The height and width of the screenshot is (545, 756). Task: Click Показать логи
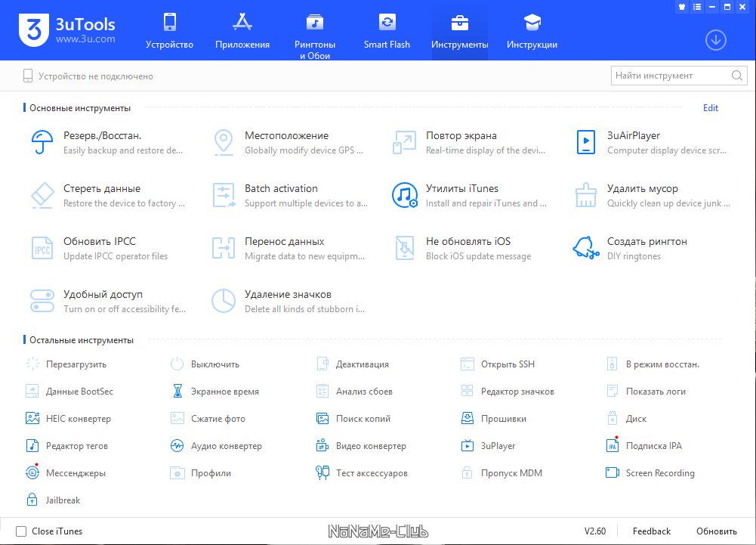pos(646,392)
